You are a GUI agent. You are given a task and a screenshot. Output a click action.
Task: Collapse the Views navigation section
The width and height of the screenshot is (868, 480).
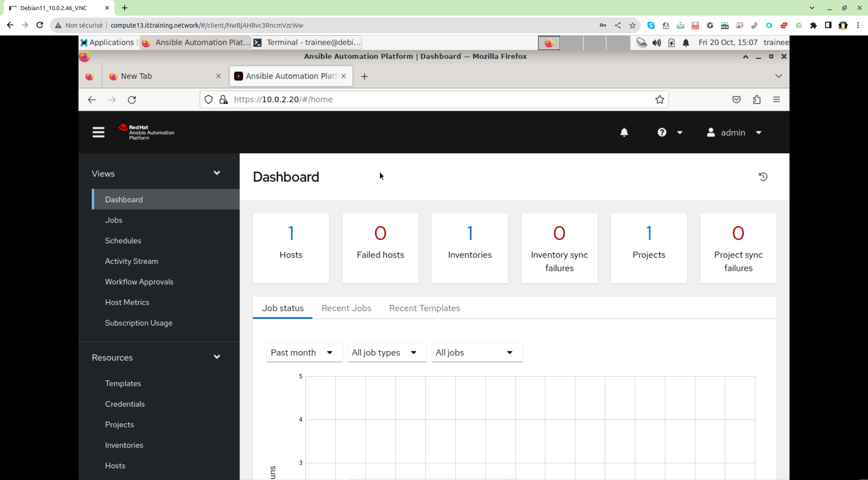point(217,173)
